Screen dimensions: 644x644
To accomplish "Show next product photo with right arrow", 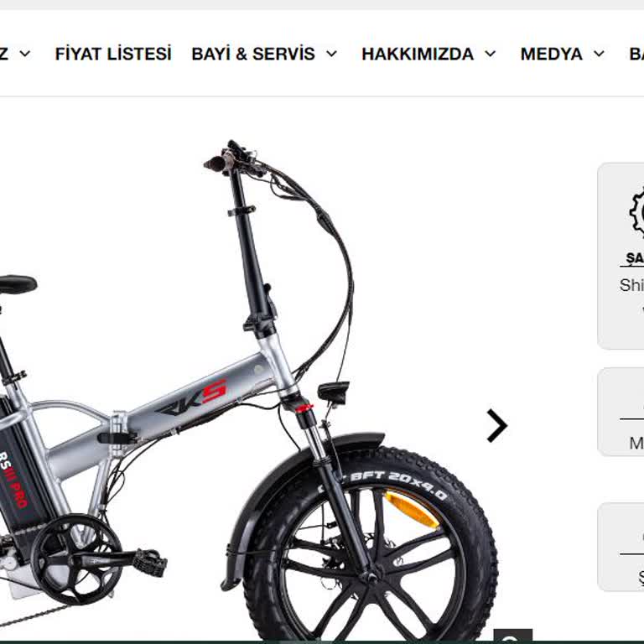I will (x=497, y=425).
